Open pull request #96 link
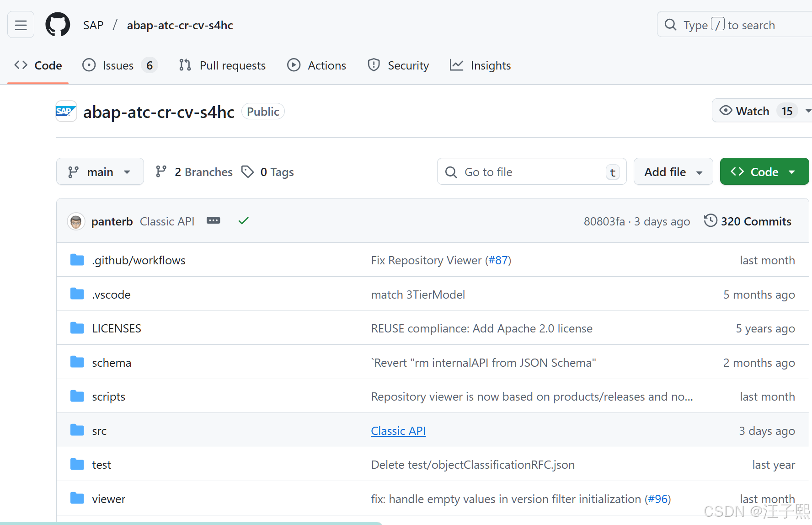The width and height of the screenshot is (812, 525). [x=658, y=499]
